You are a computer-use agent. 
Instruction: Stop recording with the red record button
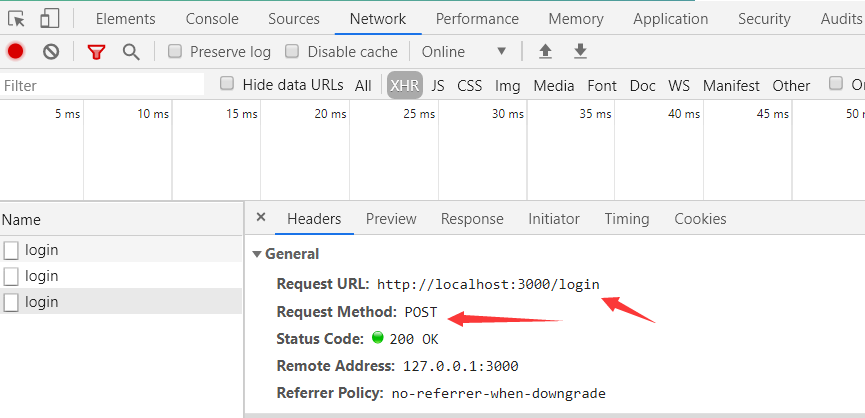pos(16,52)
